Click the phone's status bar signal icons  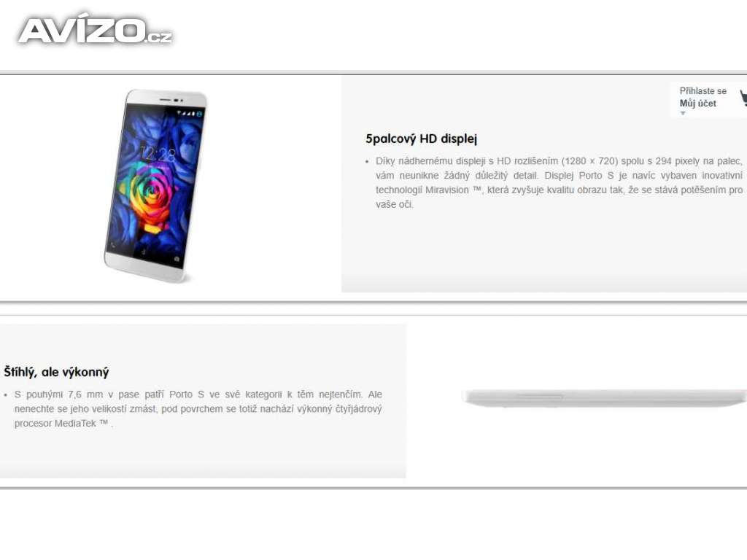pos(189,113)
